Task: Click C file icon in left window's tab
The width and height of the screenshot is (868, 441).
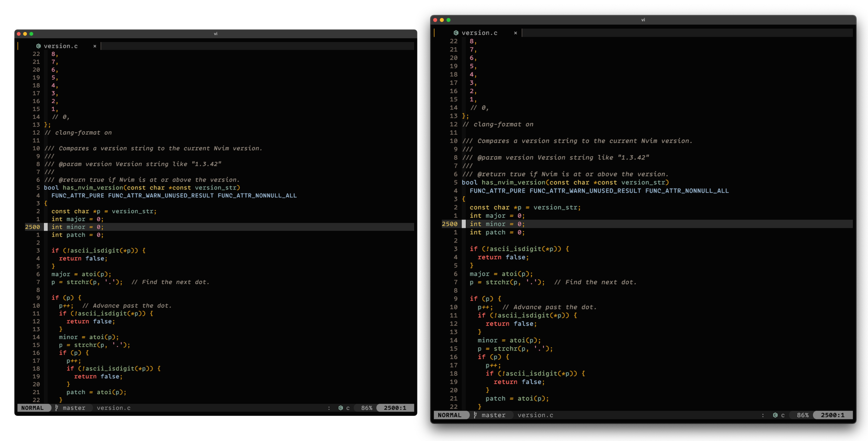Action: tap(38, 46)
